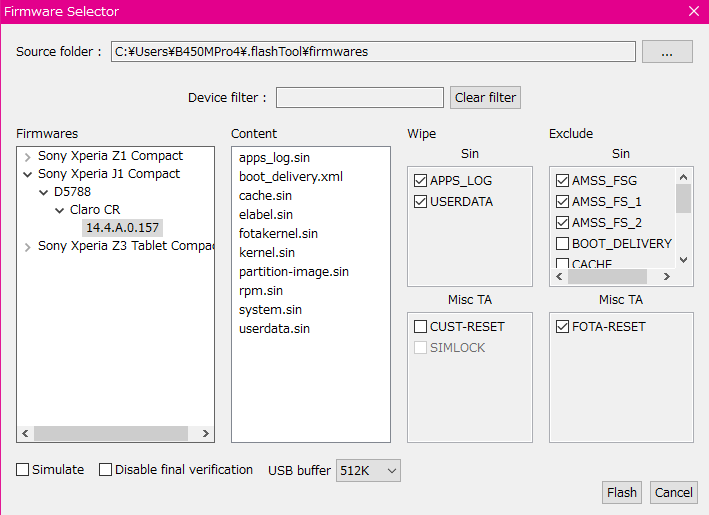The image size is (709, 515).
Task: Enable Disable final verification checkbox
Action: tap(105, 469)
